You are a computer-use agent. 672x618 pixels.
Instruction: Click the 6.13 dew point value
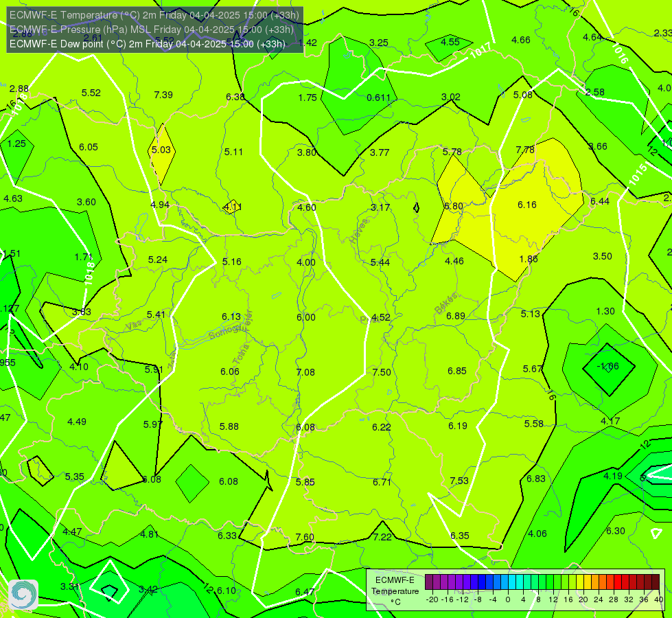click(x=231, y=317)
